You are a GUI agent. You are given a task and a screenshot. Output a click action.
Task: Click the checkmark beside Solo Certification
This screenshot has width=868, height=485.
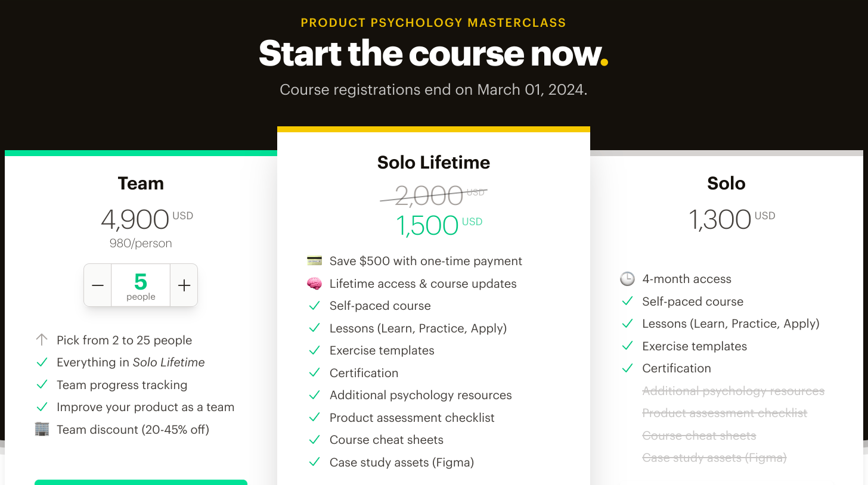pos(627,368)
